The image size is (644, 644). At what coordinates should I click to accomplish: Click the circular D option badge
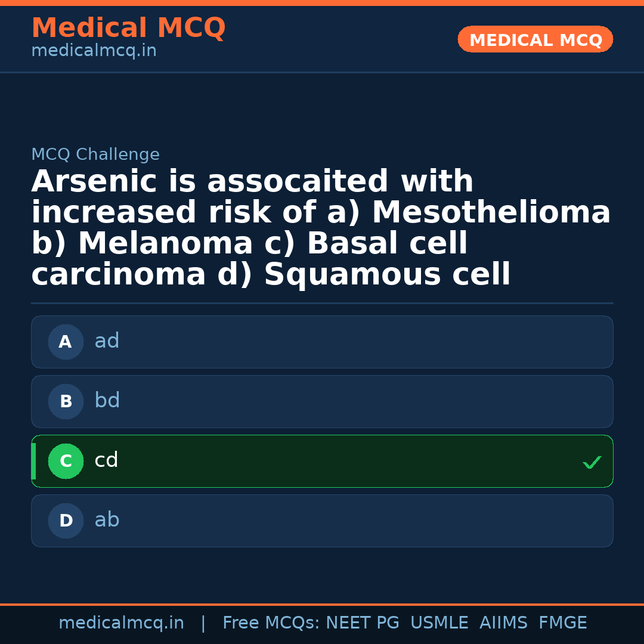pyautogui.click(x=66, y=521)
